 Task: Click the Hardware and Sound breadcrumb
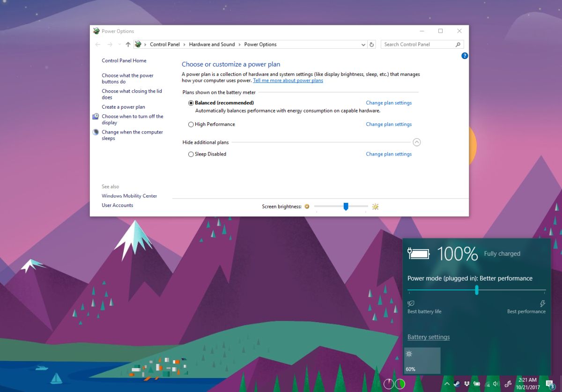point(212,44)
